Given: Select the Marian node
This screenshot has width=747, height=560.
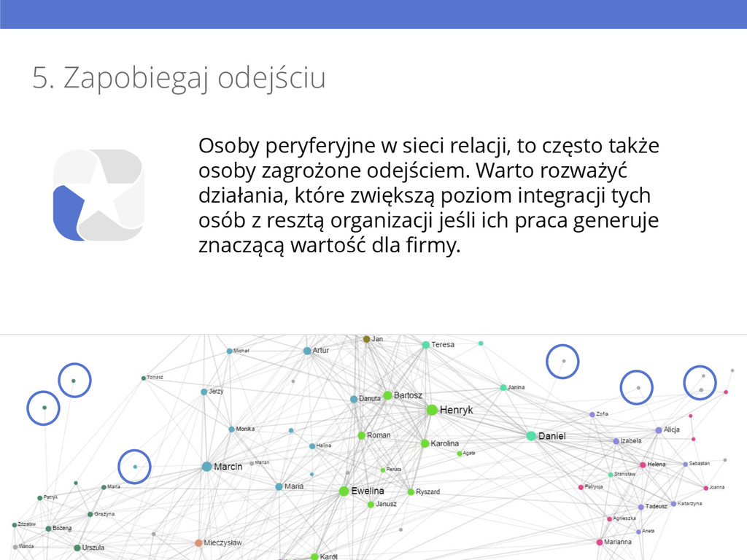Looking at the screenshot, I should (x=252, y=463).
